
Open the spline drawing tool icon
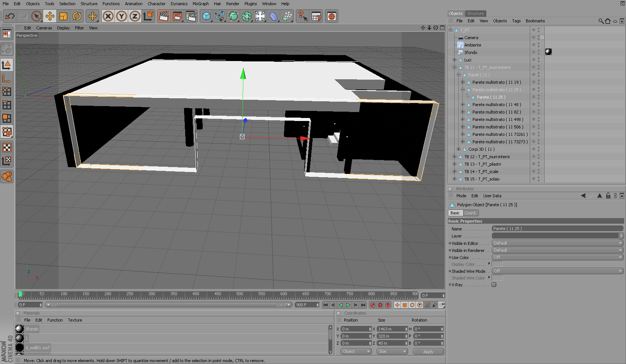220,16
